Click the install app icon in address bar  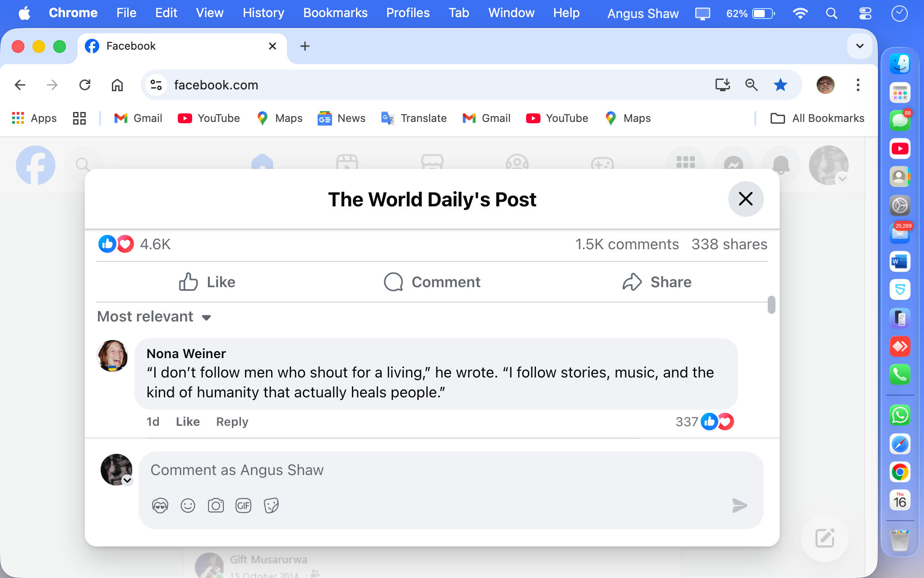722,85
